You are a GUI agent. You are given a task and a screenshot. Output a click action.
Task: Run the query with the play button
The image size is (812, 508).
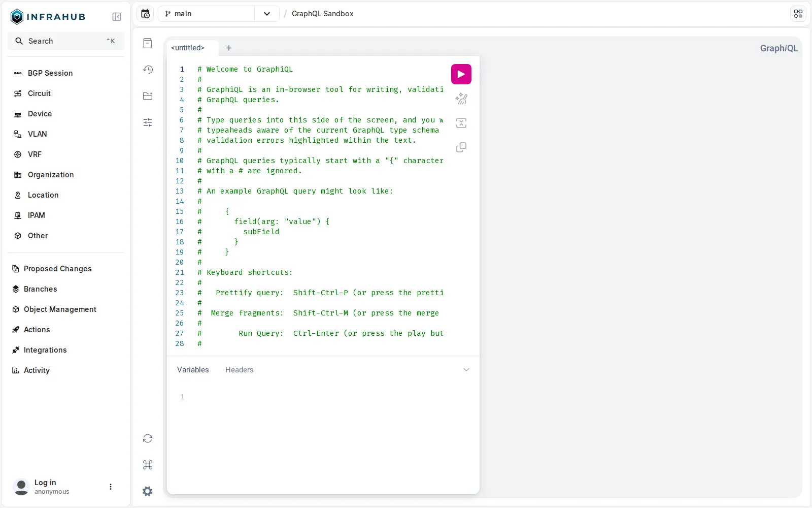point(461,74)
